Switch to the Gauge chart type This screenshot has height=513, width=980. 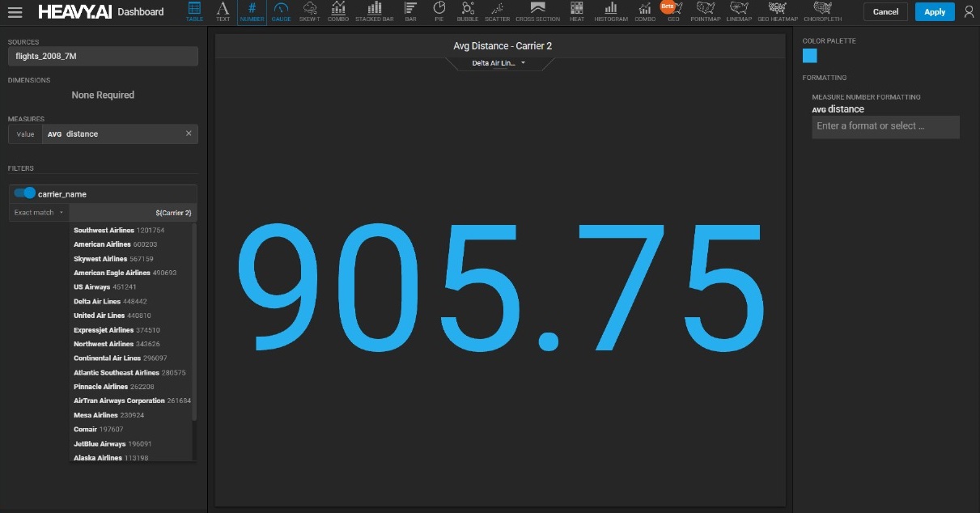(x=281, y=11)
